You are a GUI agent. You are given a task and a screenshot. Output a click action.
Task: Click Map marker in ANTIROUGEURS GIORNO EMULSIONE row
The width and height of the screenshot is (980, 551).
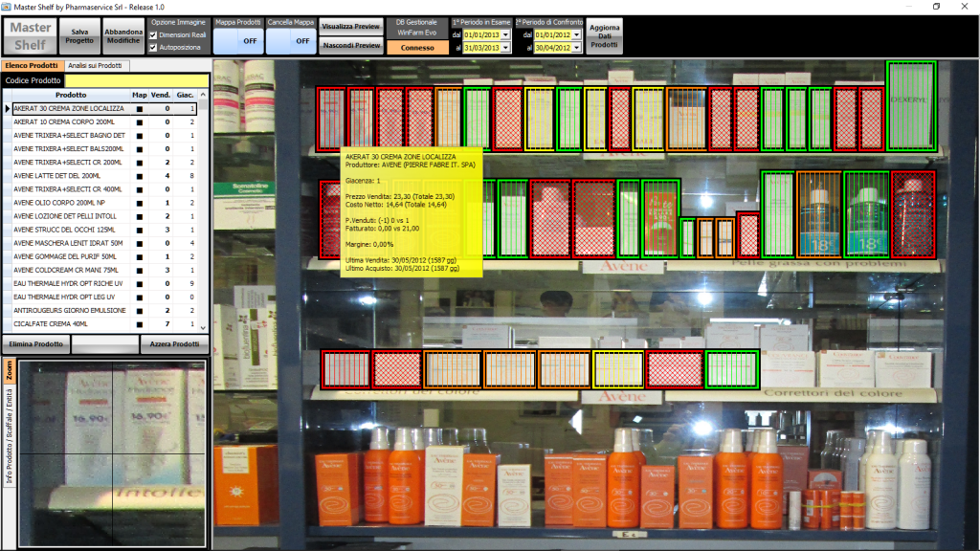140,311
